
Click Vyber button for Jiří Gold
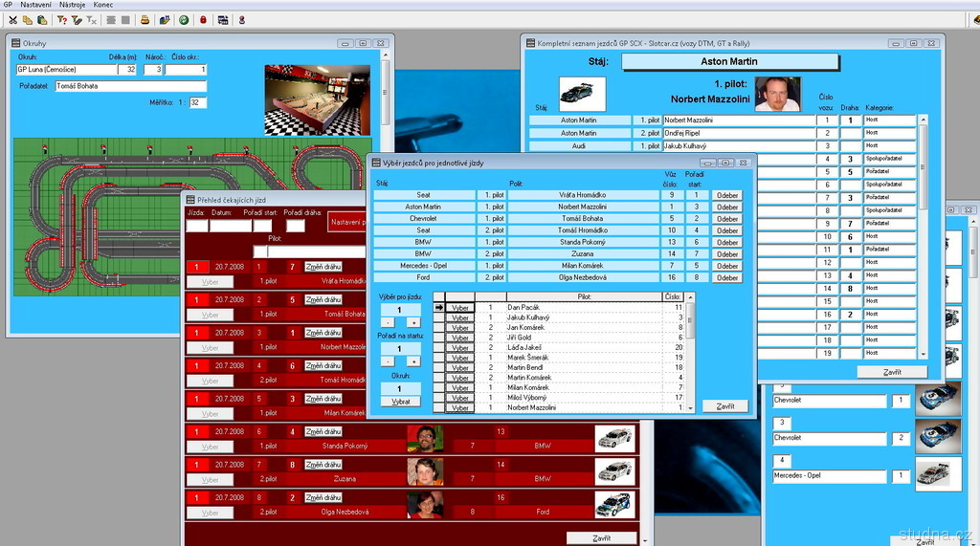click(x=460, y=338)
